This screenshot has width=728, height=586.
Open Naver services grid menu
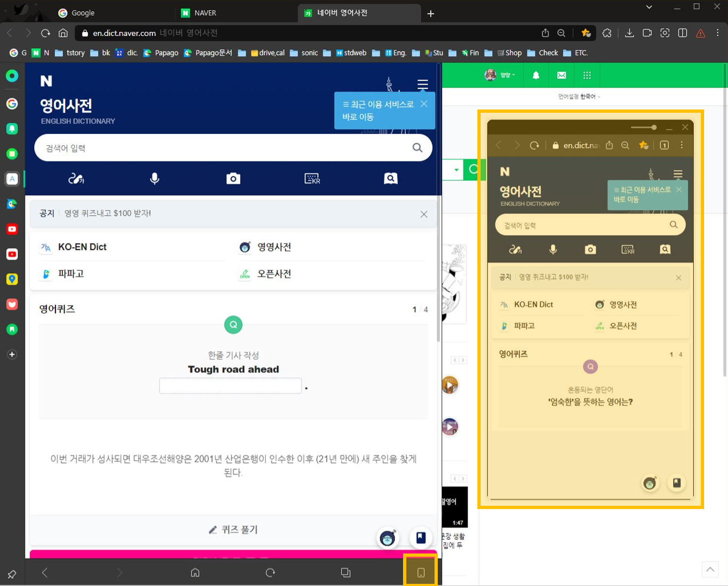pyautogui.click(x=587, y=75)
